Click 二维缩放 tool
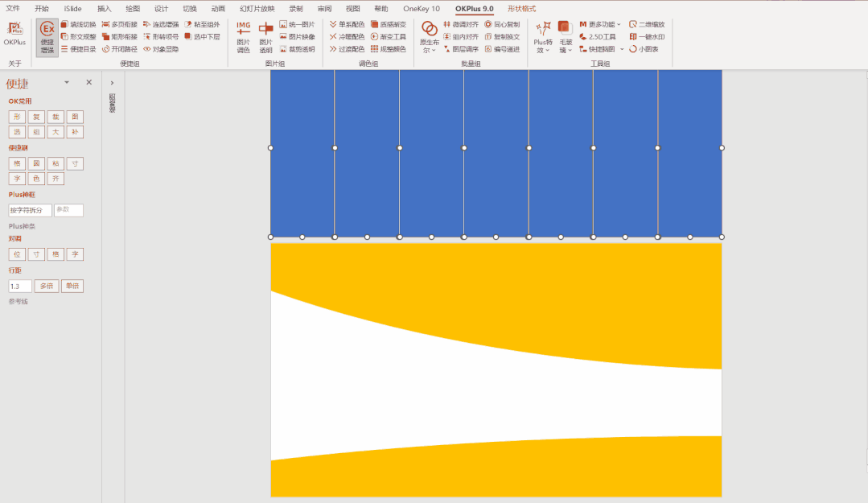868x503 pixels. pyautogui.click(x=647, y=24)
